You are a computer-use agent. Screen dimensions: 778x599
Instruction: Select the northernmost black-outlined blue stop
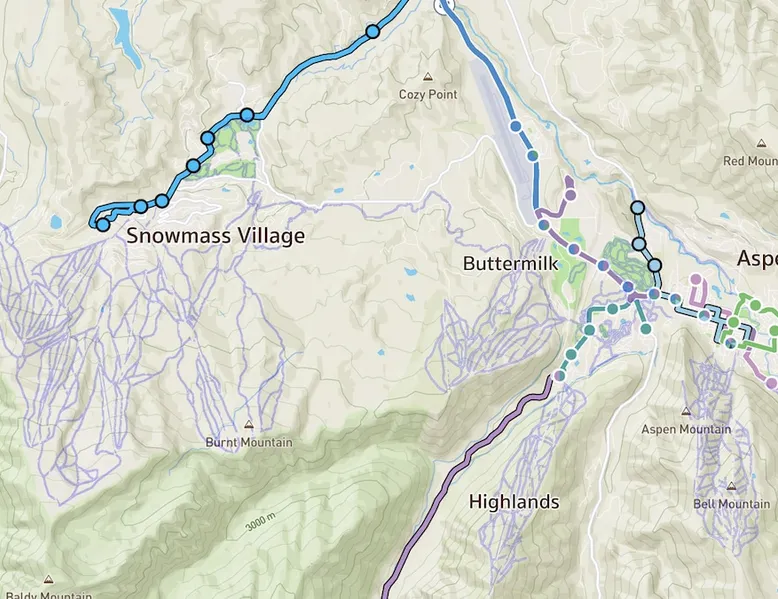638,207
